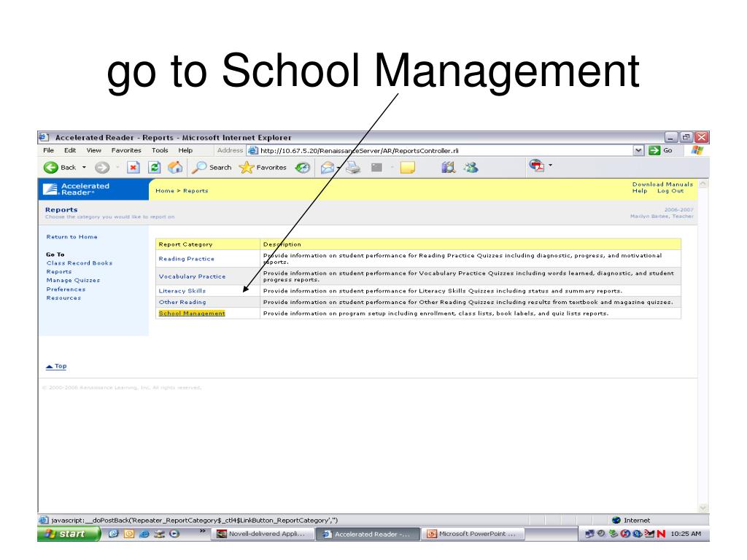The width and height of the screenshot is (747, 560).
Task: Open the Download Manuals link
Action: [x=662, y=184]
